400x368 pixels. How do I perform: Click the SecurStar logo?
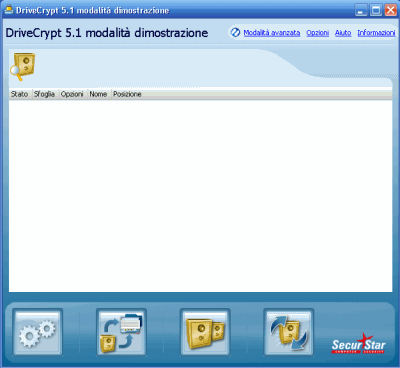[x=358, y=344]
